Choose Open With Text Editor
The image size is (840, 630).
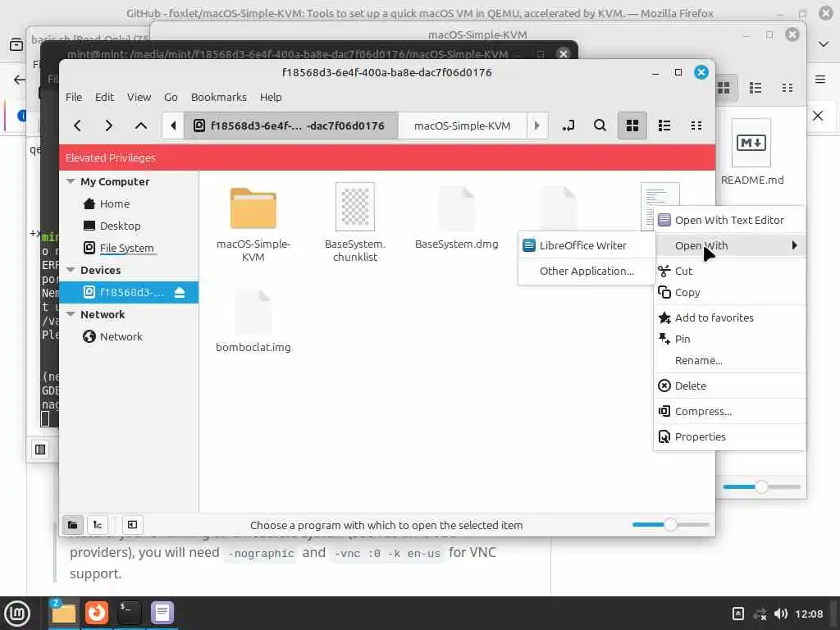(729, 220)
